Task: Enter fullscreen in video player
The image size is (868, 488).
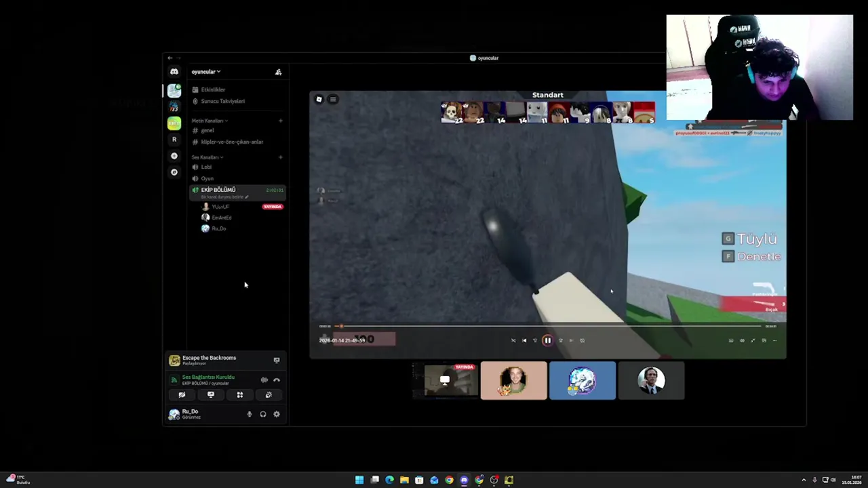Action: click(x=753, y=340)
